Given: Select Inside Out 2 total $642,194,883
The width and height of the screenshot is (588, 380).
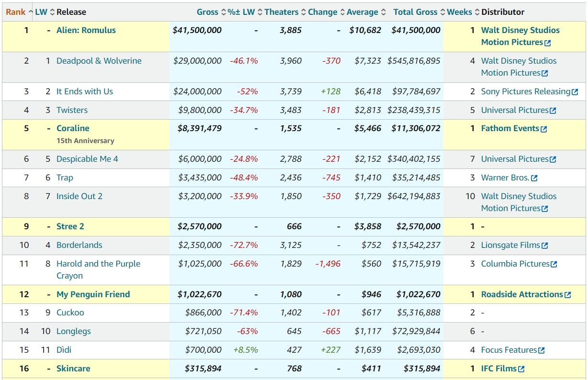Looking at the screenshot, I should 414,196.
